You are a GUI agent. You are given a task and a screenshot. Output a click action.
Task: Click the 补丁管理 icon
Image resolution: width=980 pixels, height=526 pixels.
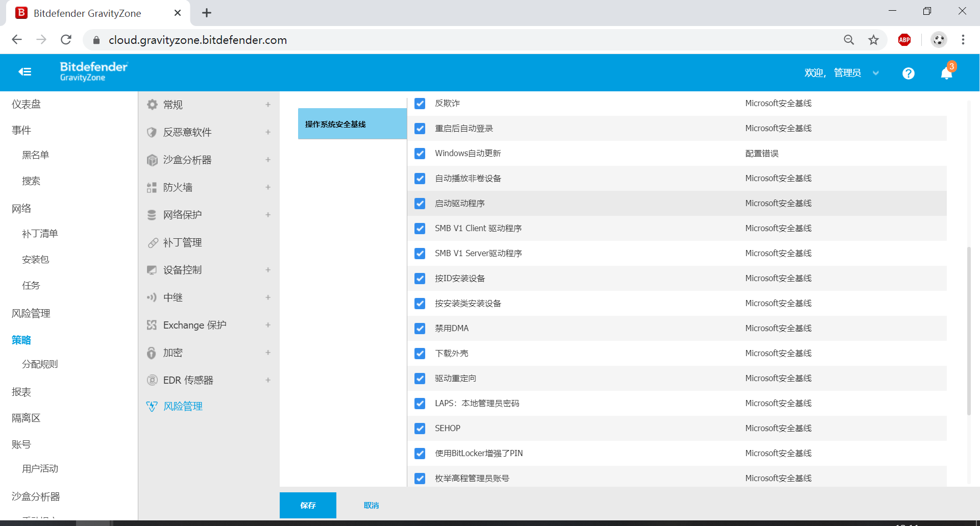[152, 242]
